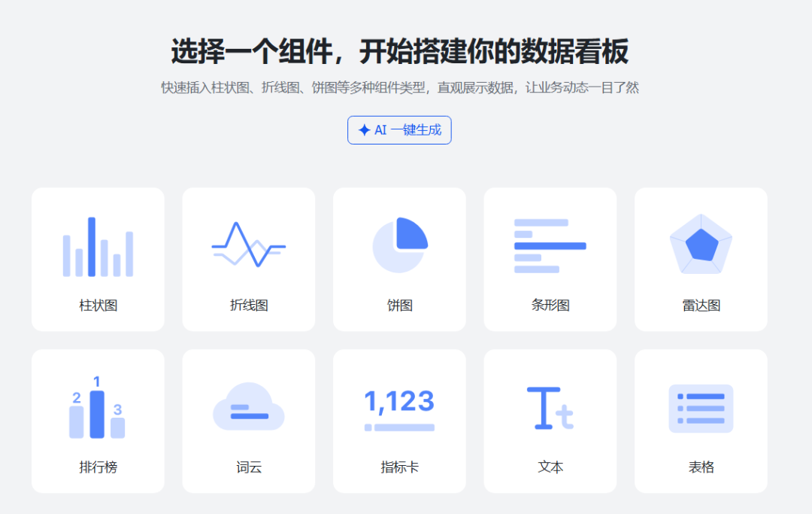812x514 pixels.
Task: Select the 文本 (text) component icon
Action: tap(550, 404)
